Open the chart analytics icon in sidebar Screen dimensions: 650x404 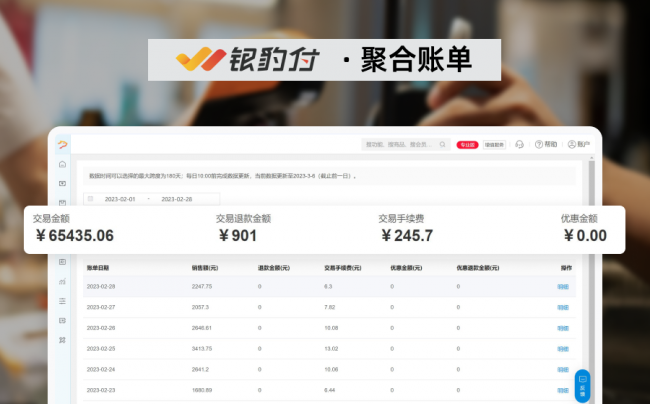click(62, 281)
